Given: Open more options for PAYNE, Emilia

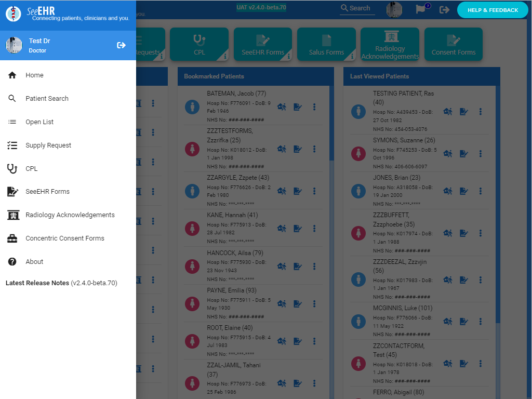Looking at the screenshot, I should click(x=314, y=303).
